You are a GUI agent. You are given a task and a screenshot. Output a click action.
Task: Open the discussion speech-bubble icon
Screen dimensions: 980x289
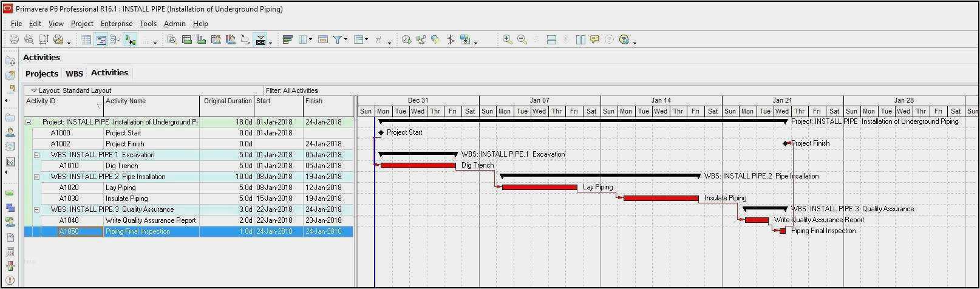pos(594,39)
